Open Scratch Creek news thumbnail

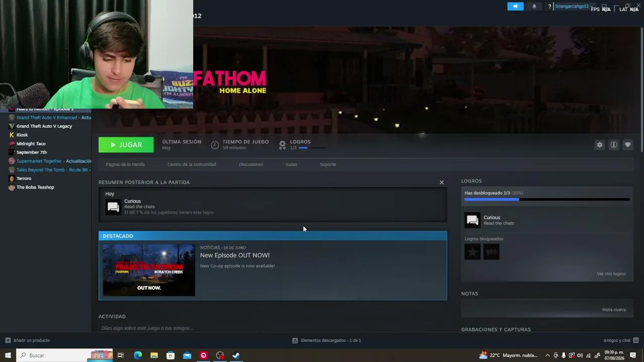coord(149,270)
